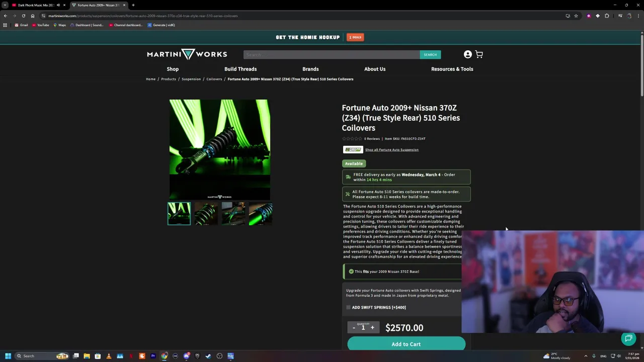Open the Shop menu

point(173,69)
